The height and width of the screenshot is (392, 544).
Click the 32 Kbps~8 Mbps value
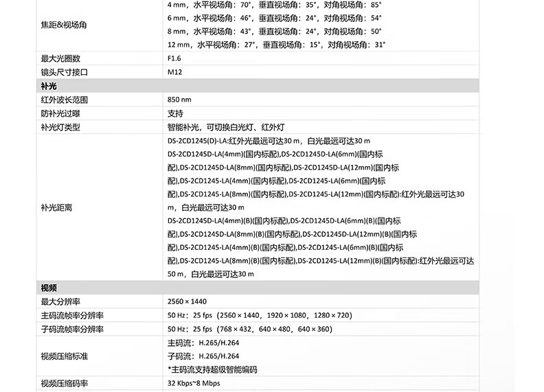coord(194,383)
